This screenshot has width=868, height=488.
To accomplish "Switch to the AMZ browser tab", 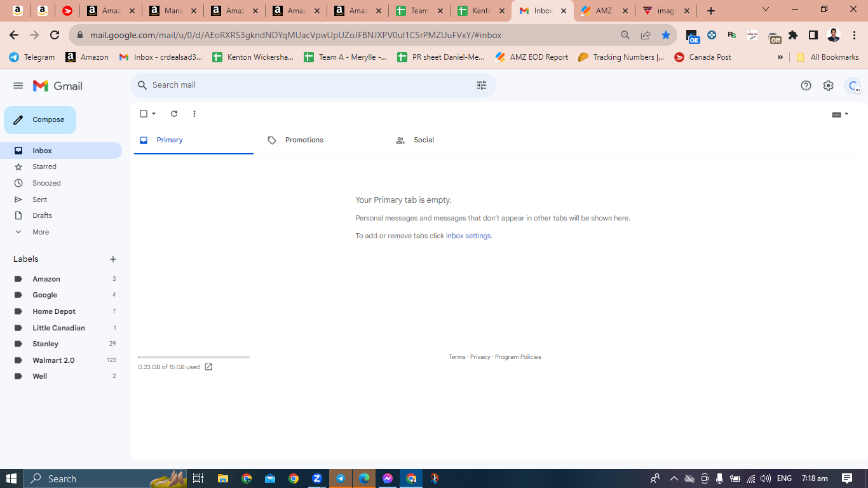I will (x=604, y=11).
